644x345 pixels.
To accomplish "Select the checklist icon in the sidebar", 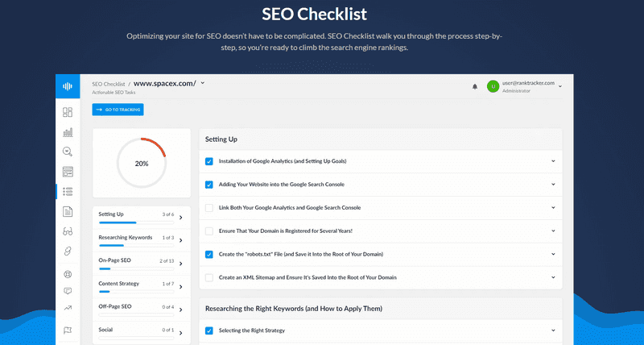I will [x=68, y=191].
